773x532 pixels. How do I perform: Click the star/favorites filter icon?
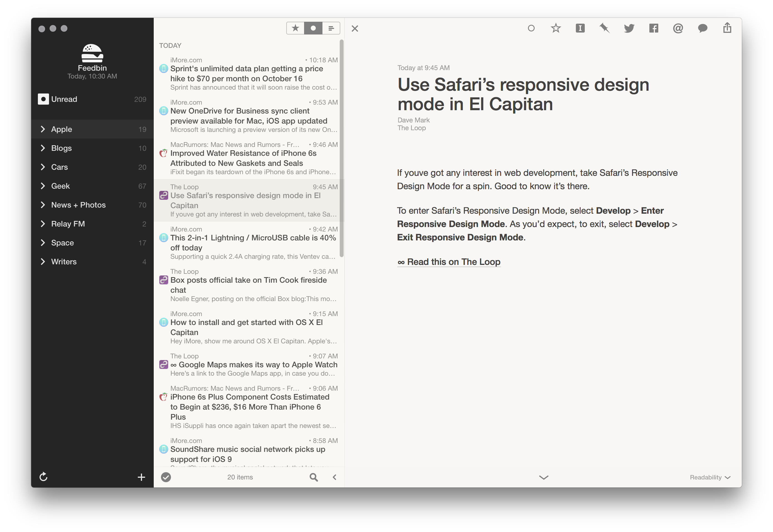tap(295, 28)
